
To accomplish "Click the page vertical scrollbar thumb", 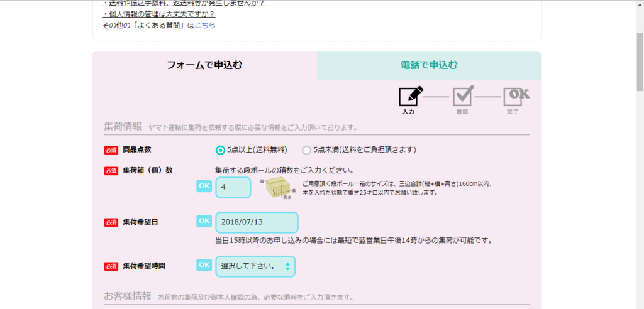I will 640,62.
